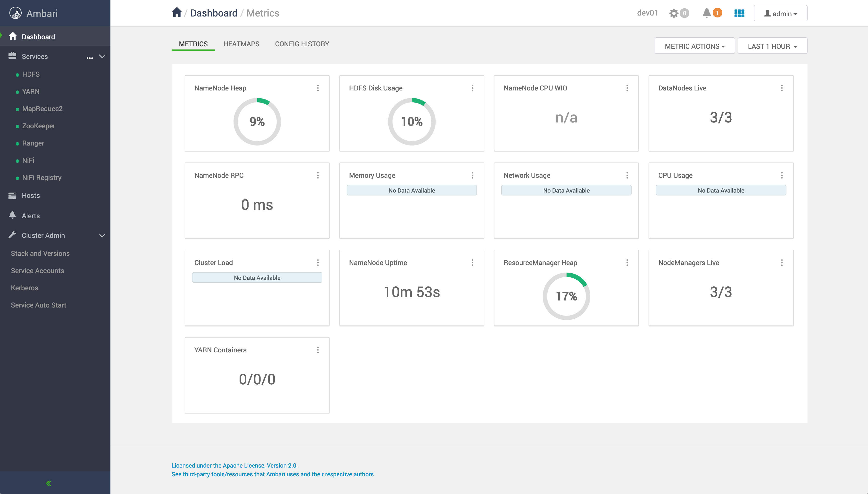
Task: Open the NiFi Registry service
Action: pos(42,178)
